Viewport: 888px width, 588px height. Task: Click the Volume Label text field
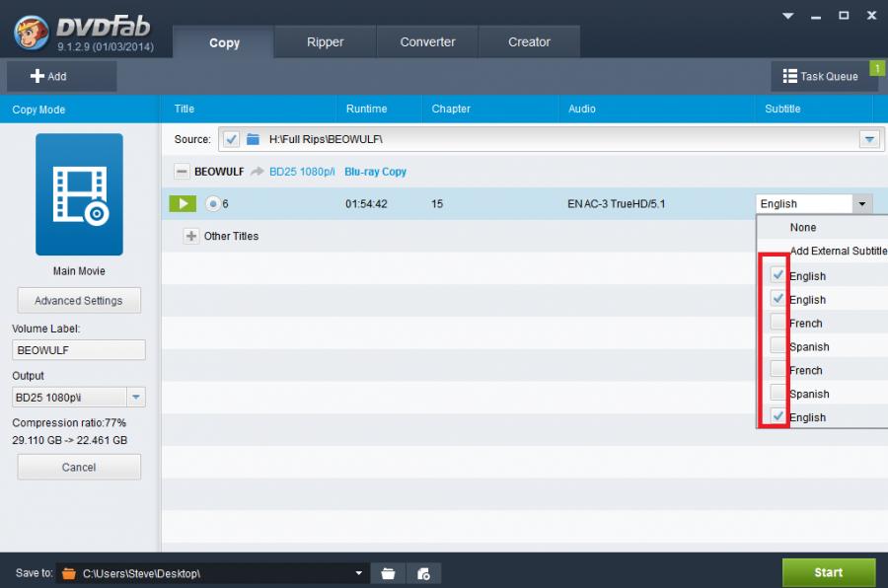pyautogui.click(x=79, y=350)
